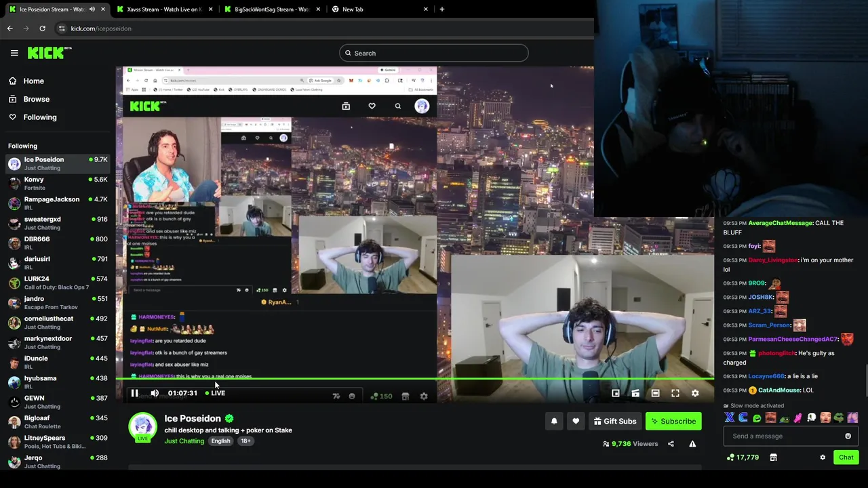Open LURK24 Call of Duty stream
Screen dimensions: 868x488
tap(58, 283)
